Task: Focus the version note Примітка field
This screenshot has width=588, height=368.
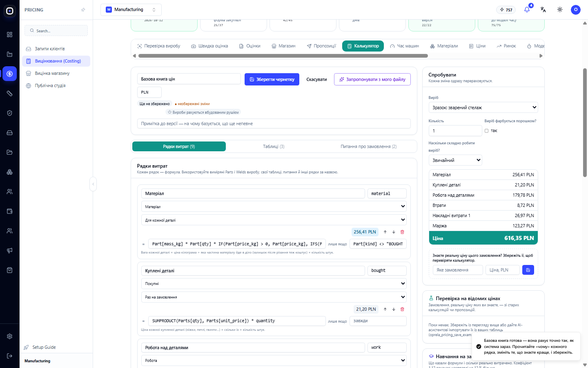Action: coord(274,123)
